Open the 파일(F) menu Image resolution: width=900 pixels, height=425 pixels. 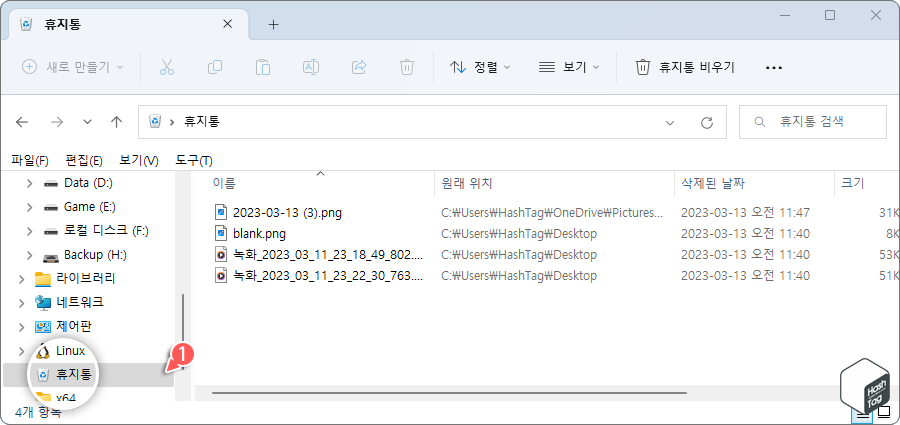point(30,160)
